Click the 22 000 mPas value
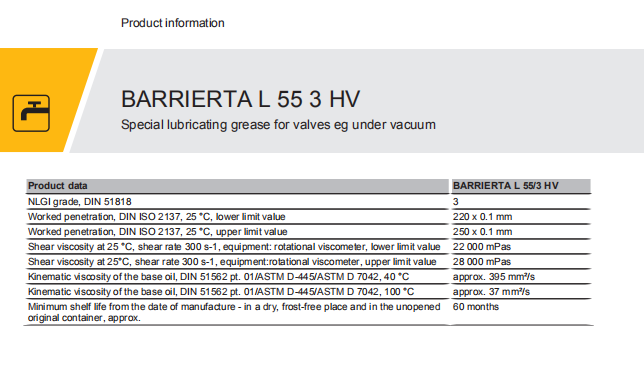The width and height of the screenshot is (644, 367). 482,247
